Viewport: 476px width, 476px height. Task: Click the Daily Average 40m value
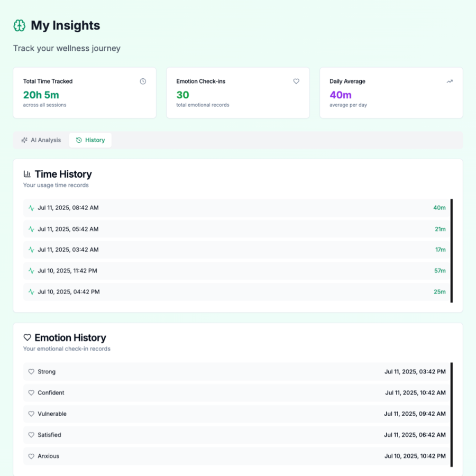pos(341,95)
